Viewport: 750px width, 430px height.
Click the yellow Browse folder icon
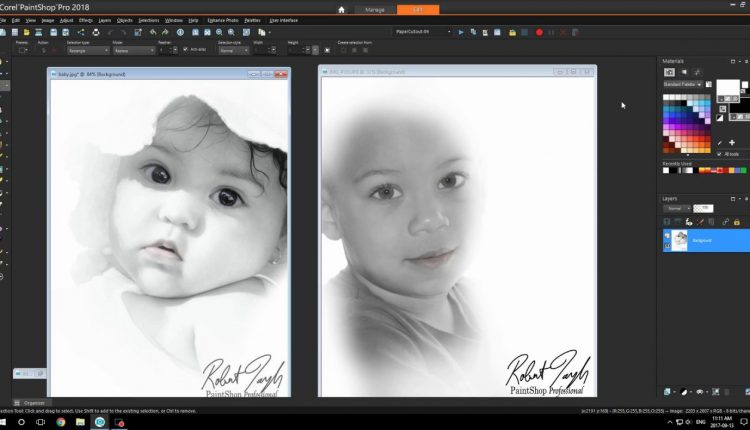click(x=26, y=33)
